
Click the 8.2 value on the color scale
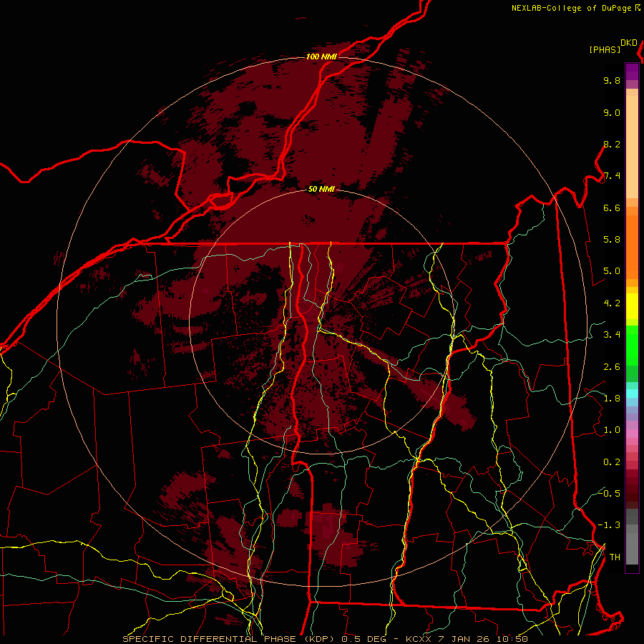(x=612, y=144)
